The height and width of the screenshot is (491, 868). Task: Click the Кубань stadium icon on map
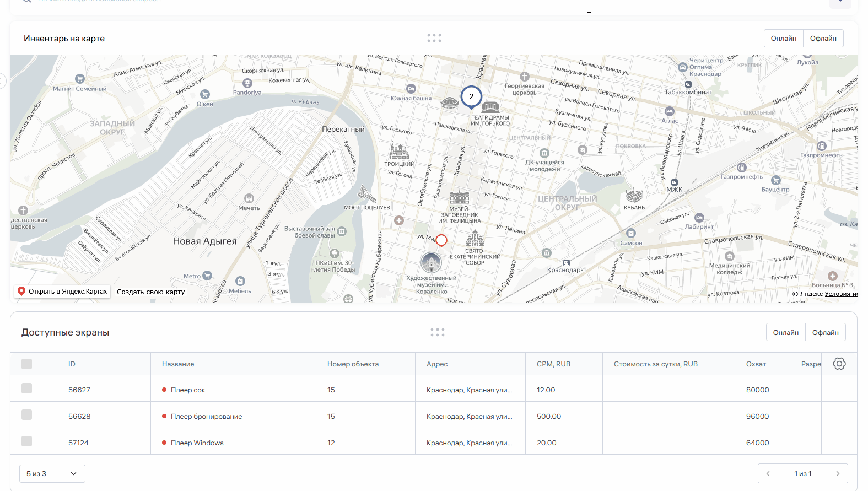pos(634,196)
